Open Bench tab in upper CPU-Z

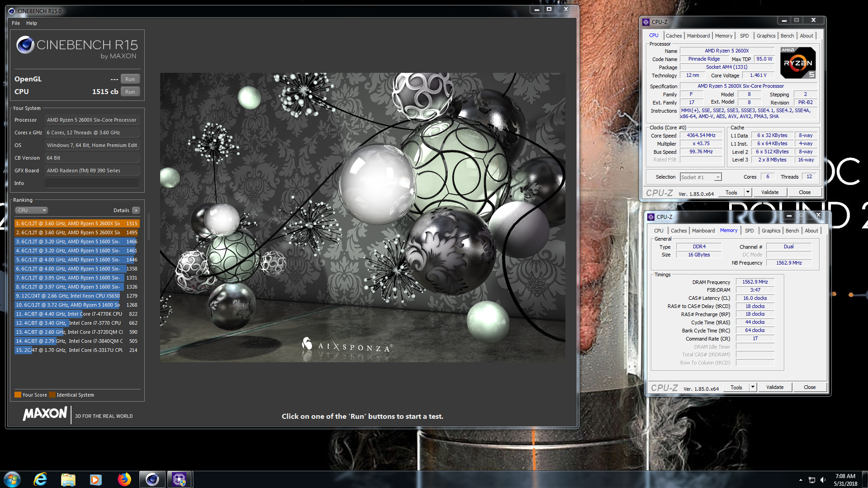[x=787, y=36]
